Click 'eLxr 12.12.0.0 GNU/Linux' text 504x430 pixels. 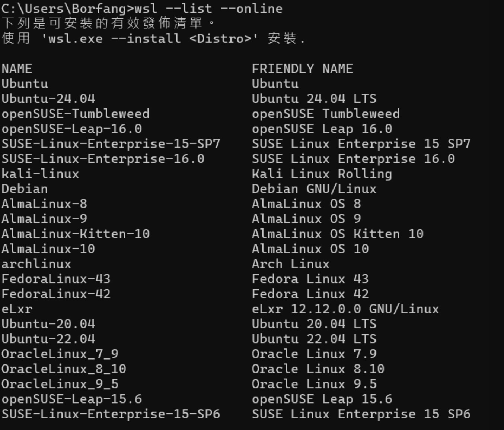tap(345, 309)
